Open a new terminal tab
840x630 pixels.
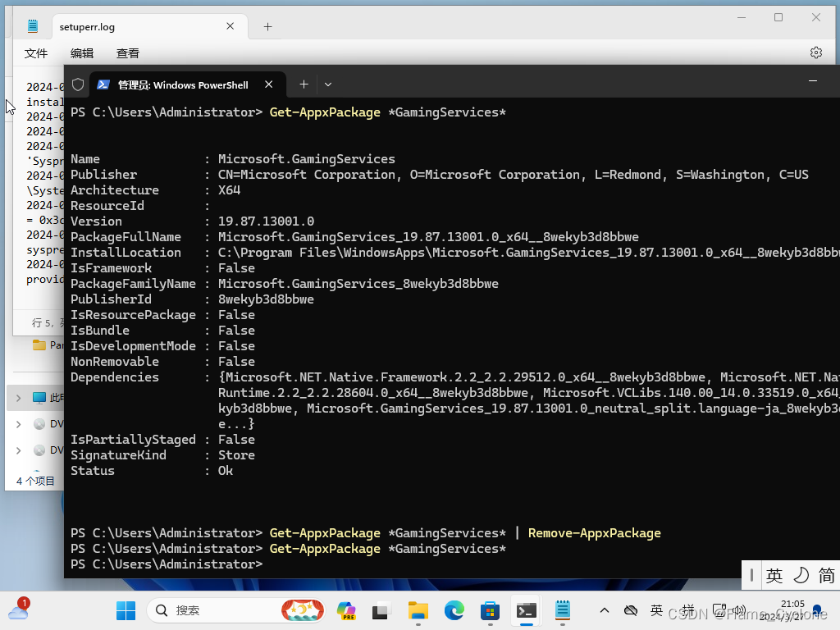tap(304, 84)
